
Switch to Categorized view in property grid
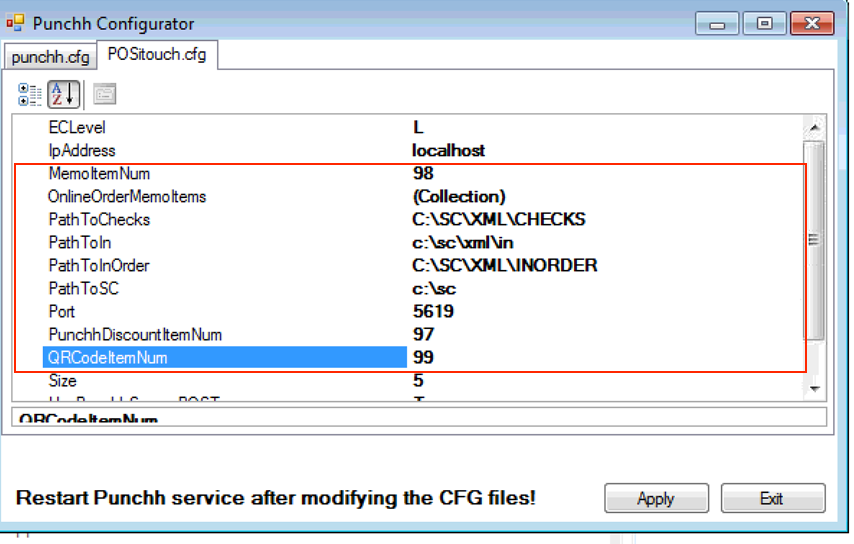pos(29,94)
